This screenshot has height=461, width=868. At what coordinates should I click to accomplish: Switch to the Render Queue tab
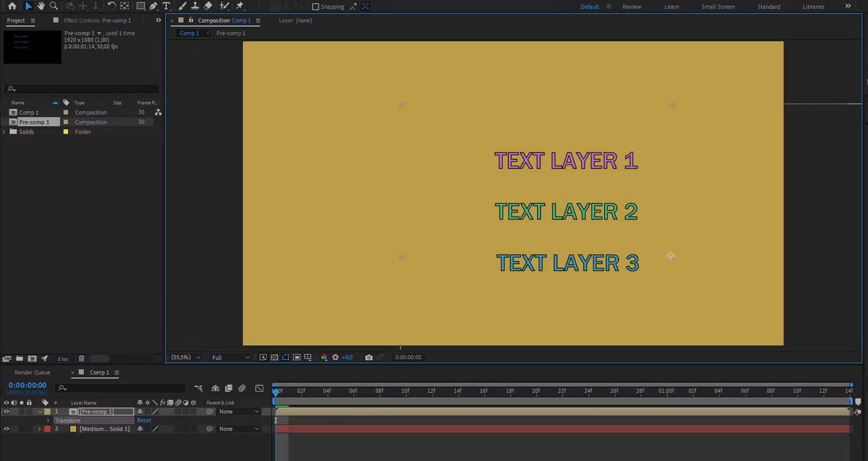pyautogui.click(x=32, y=372)
